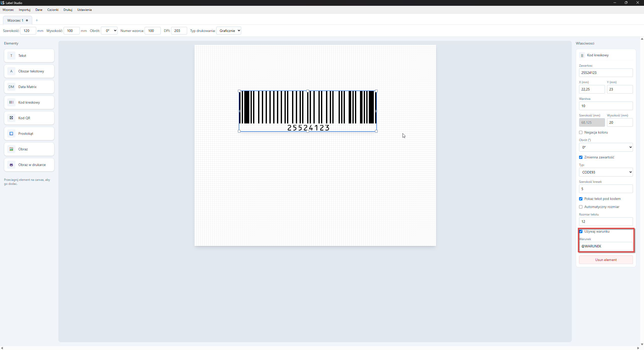
Task: Click the Rozmiar tekstu field
Action: [x=606, y=222]
